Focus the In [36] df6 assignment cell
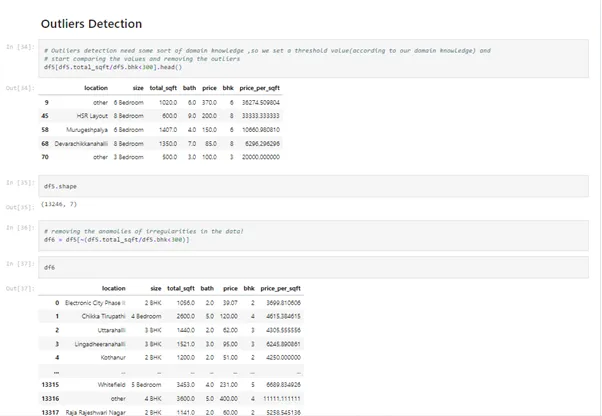602x416 pixels. click(x=313, y=236)
